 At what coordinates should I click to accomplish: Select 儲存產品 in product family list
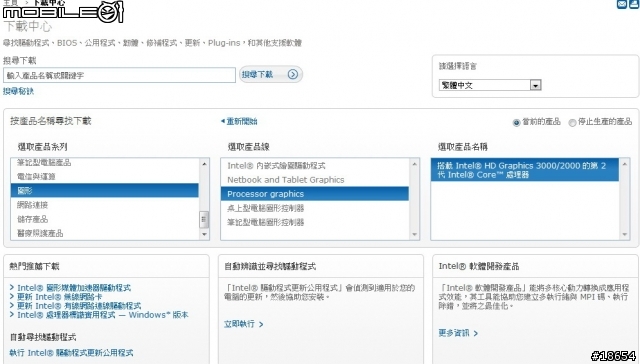point(104,219)
